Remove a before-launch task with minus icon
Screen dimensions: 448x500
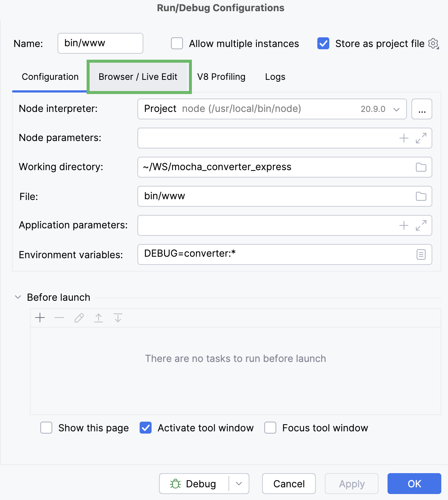59,318
